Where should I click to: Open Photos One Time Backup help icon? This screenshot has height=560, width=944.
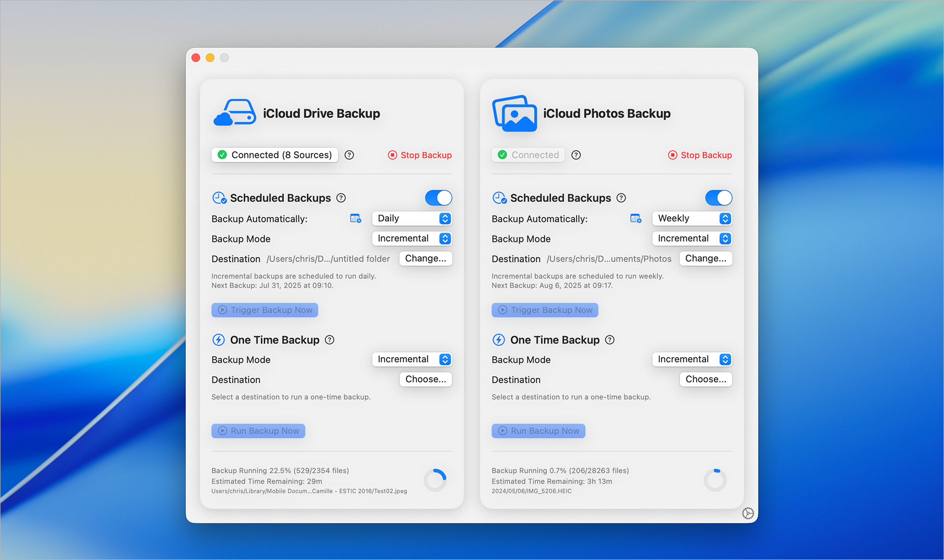point(610,339)
